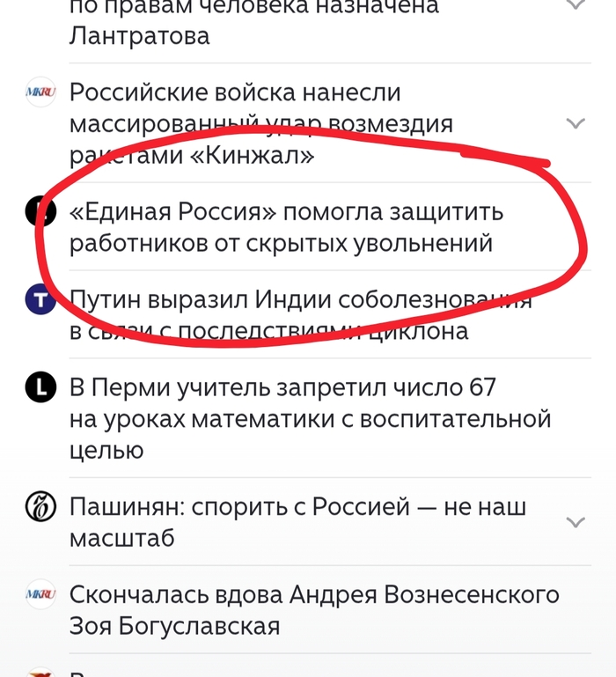Open Путин выразил Индии соболезнования headline
The image size is (616, 677).
(300, 315)
